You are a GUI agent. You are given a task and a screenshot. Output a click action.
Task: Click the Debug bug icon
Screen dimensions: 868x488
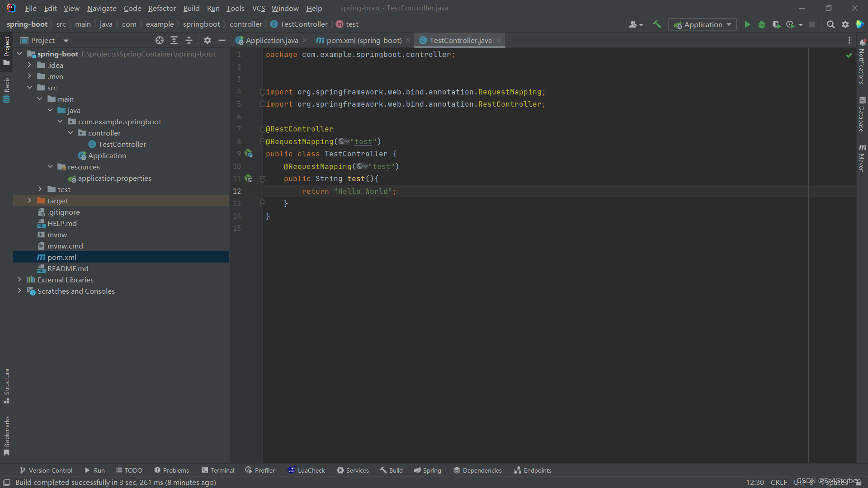pos(762,24)
